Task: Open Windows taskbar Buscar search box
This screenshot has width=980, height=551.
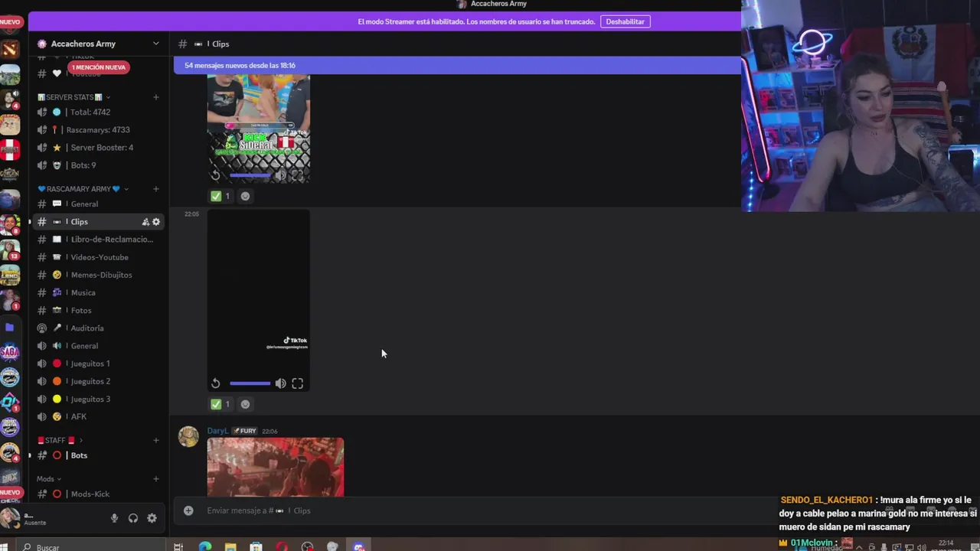Action: [x=90, y=546]
